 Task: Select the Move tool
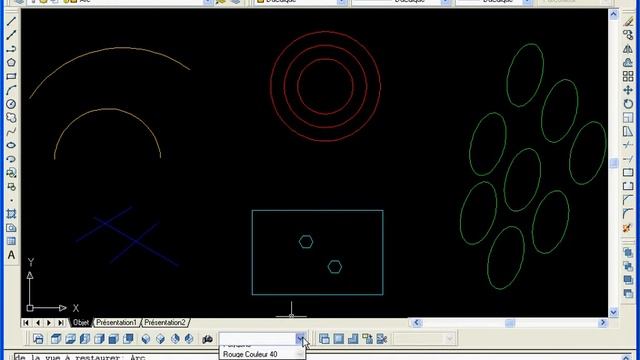[628, 90]
